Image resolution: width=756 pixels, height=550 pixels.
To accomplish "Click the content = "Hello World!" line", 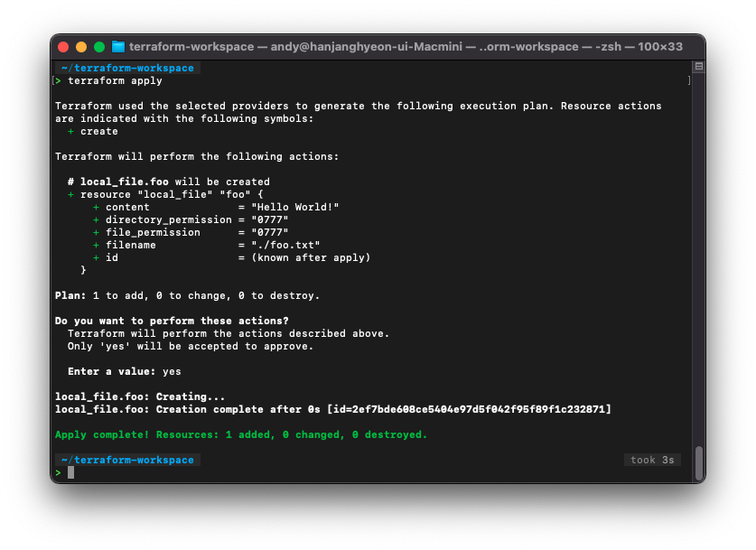I will point(216,208).
